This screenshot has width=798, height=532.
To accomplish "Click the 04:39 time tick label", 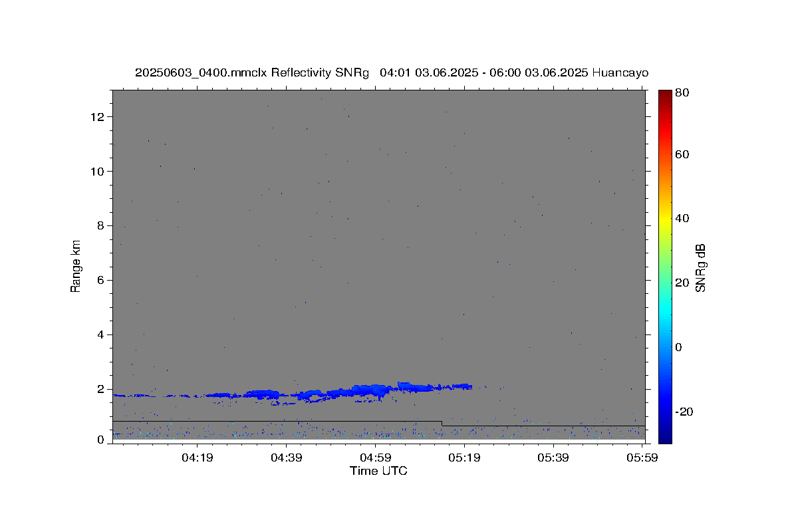I will click(x=286, y=458).
